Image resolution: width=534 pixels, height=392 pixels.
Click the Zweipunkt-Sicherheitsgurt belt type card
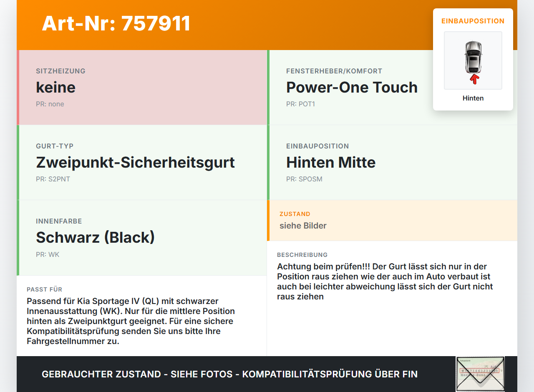(142, 163)
